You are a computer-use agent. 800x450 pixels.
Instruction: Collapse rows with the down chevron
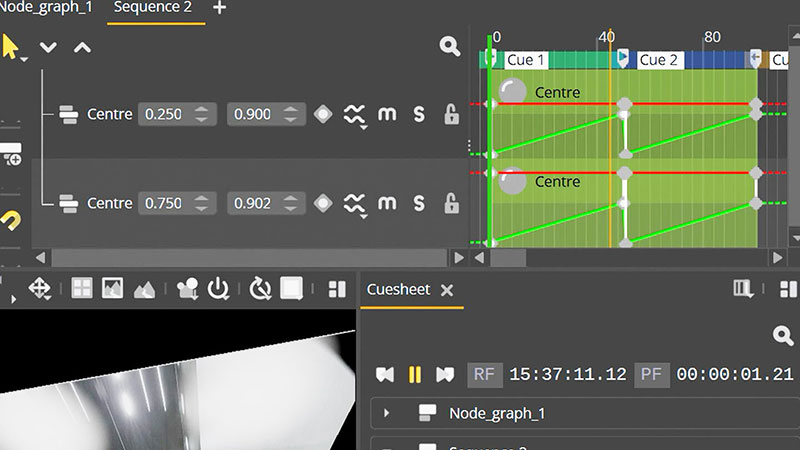click(x=48, y=47)
